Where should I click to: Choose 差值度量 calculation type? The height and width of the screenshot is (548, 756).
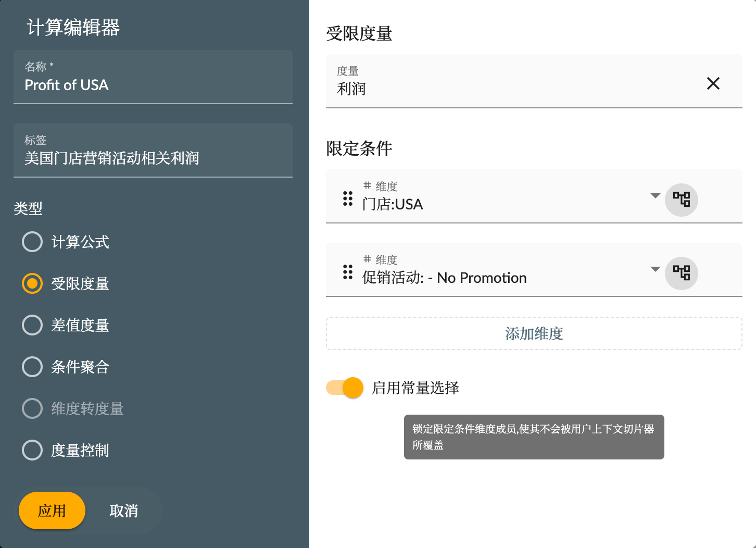[x=32, y=325]
